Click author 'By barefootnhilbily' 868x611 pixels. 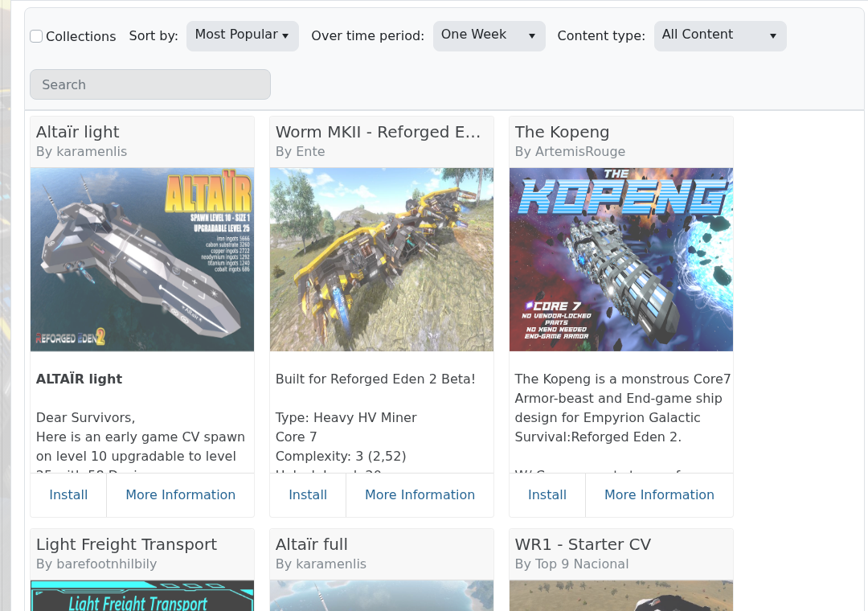[x=96, y=564]
